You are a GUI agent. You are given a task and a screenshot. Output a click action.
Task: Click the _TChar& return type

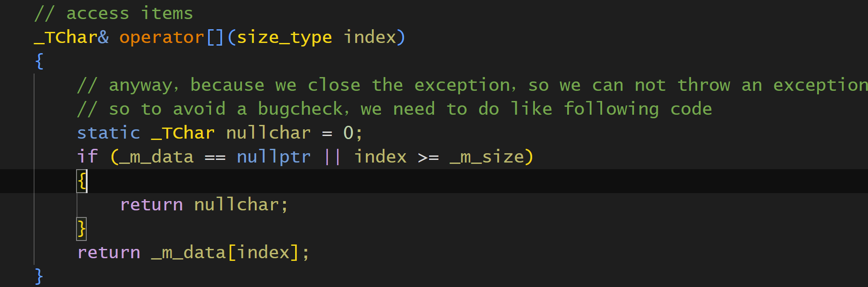(71, 37)
